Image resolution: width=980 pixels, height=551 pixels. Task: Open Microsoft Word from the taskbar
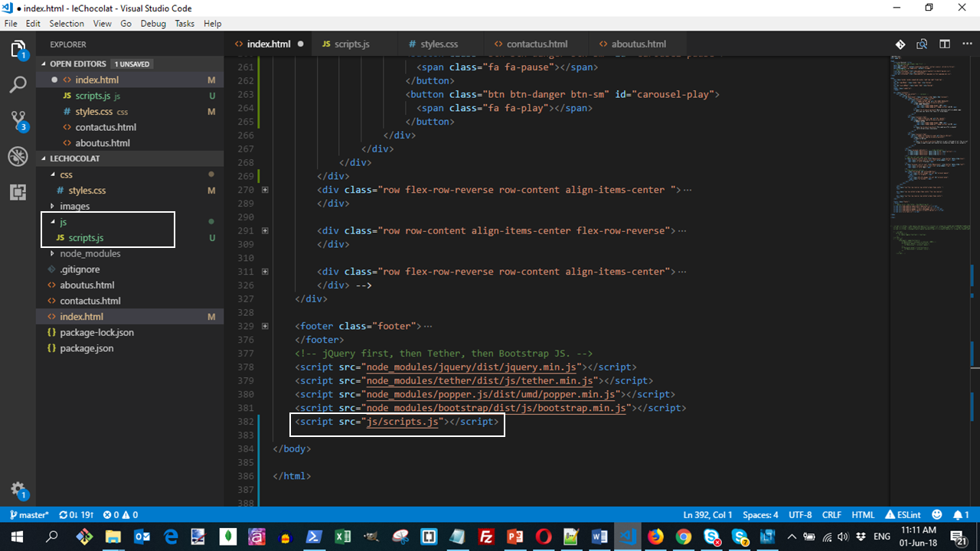click(599, 536)
